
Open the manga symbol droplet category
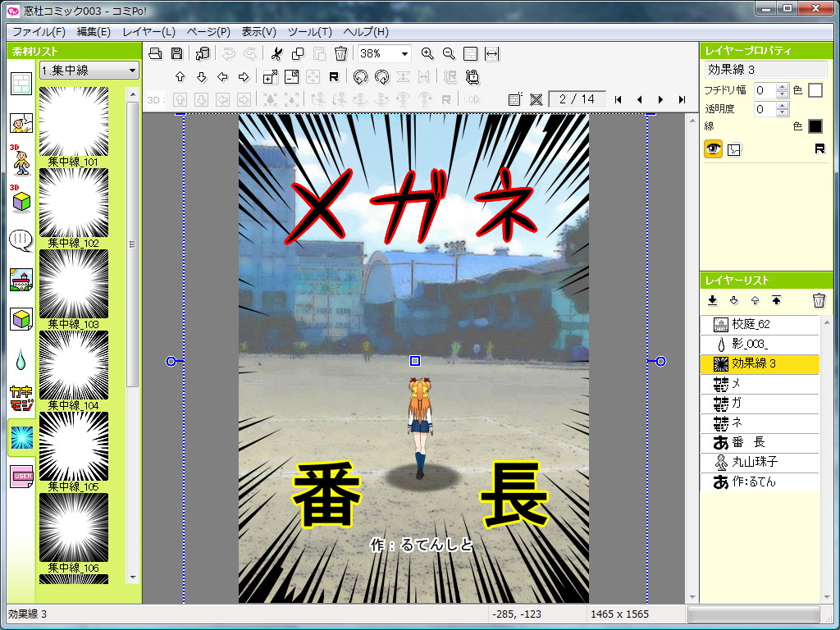[21, 359]
